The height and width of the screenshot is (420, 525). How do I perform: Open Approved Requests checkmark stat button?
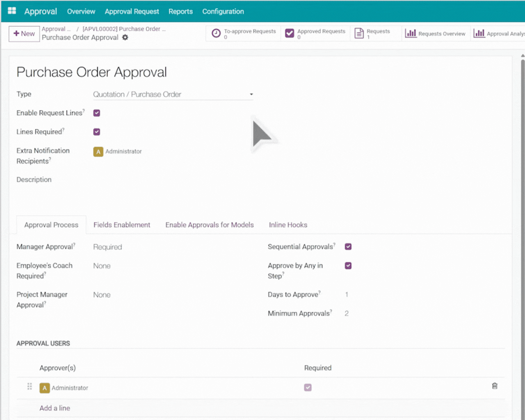pyautogui.click(x=290, y=34)
